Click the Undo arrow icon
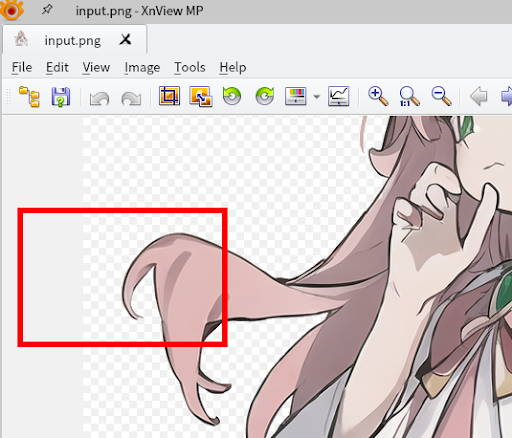Viewport: 512px width, 438px height. [x=99, y=98]
